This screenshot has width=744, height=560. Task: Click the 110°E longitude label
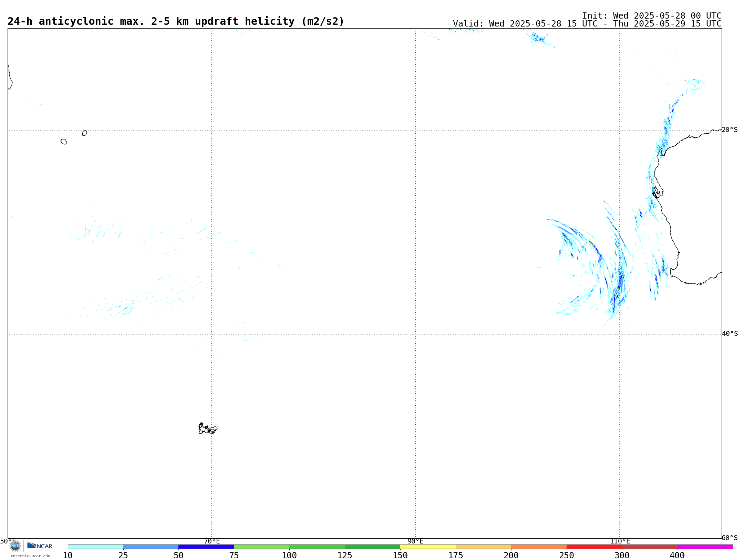[x=620, y=541]
